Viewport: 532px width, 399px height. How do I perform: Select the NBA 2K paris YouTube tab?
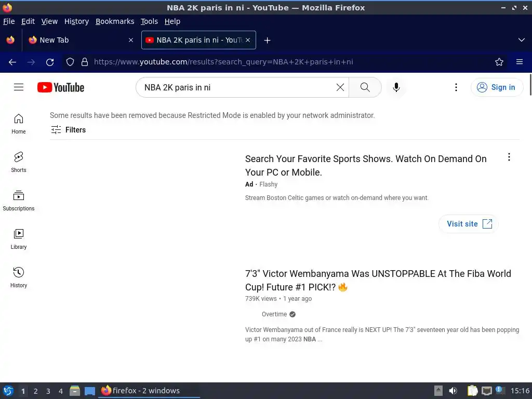198,40
